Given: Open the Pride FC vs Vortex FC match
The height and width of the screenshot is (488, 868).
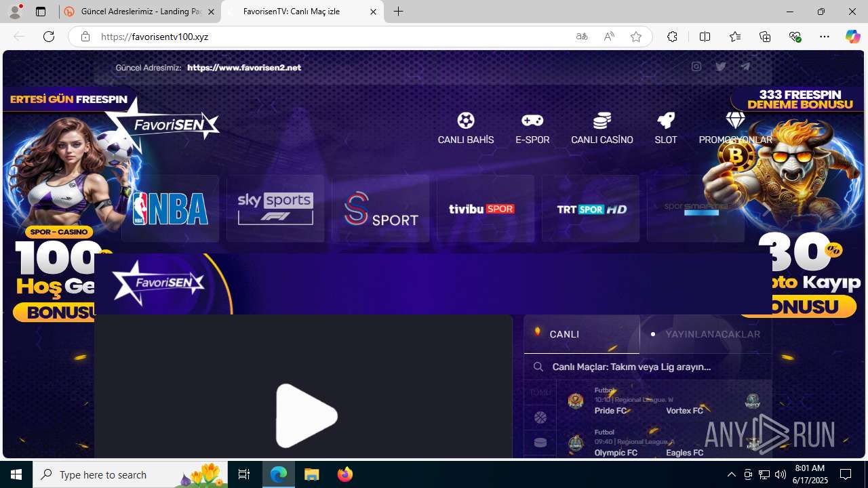Looking at the screenshot, I should 664,401.
